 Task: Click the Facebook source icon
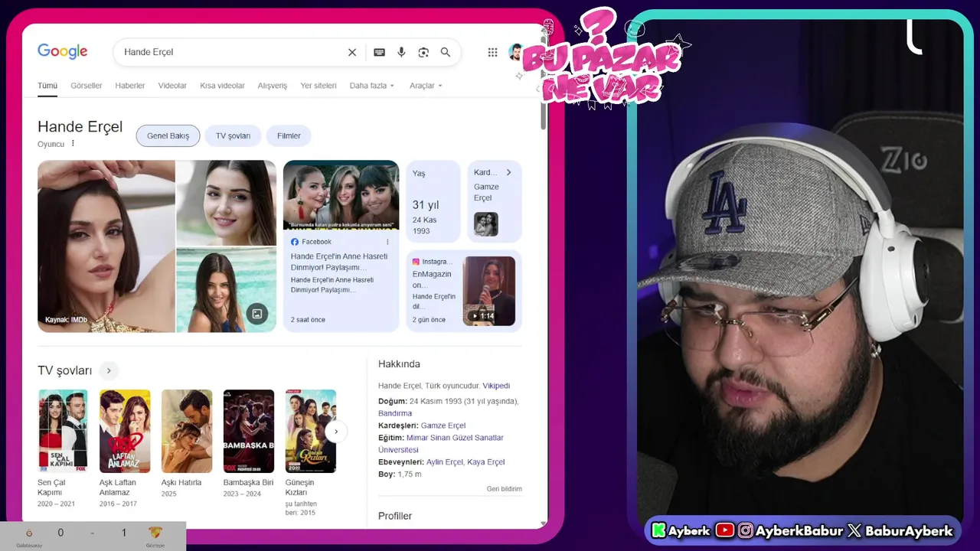[x=295, y=242]
